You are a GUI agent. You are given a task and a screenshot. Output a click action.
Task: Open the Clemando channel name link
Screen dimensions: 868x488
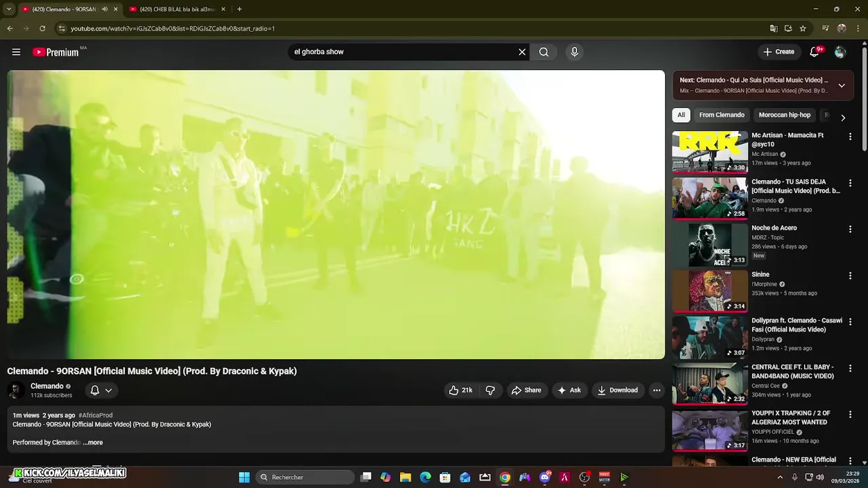pyautogui.click(x=47, y=386)
